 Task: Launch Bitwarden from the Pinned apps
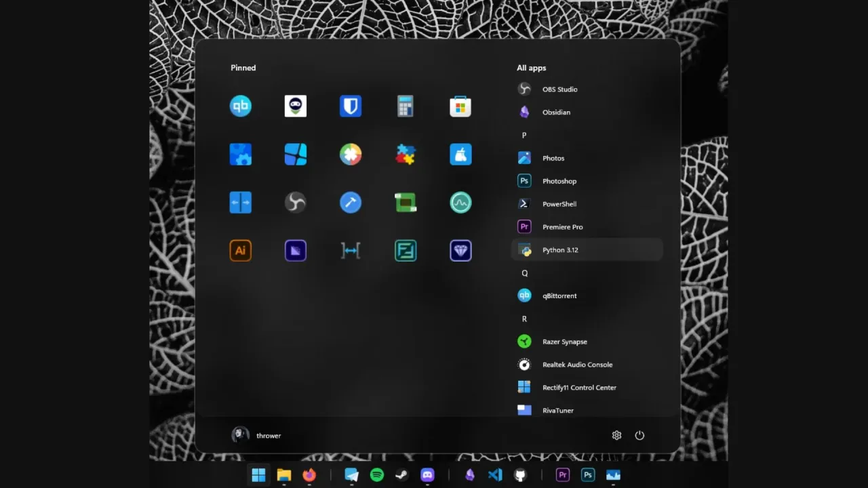[x=350, y=106]
